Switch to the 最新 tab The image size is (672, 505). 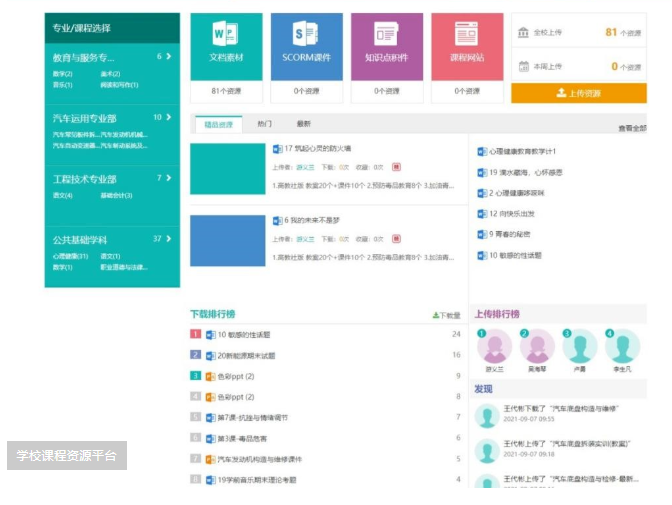coord(303,125)
